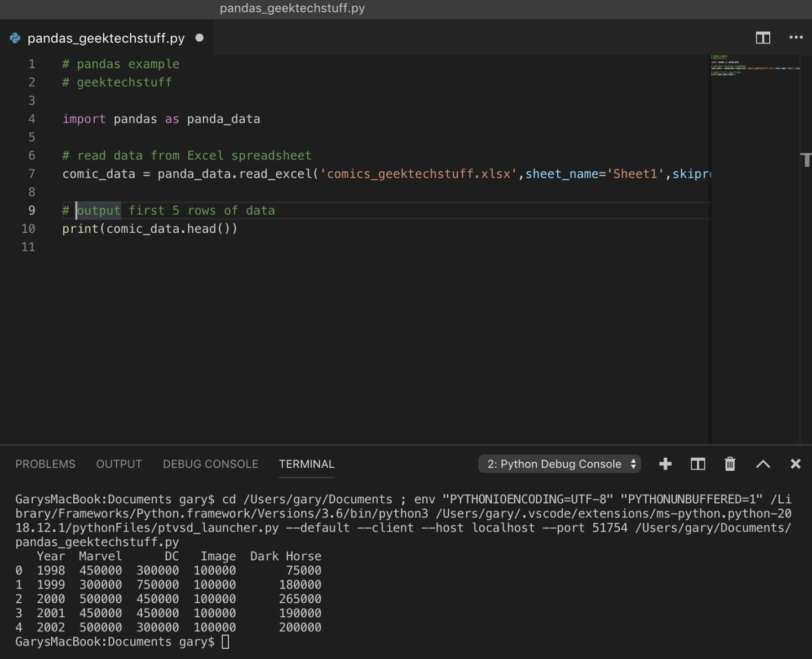Switch to the DEBUG CONSOLE tab
812x659 pixels.
point(210,464)
